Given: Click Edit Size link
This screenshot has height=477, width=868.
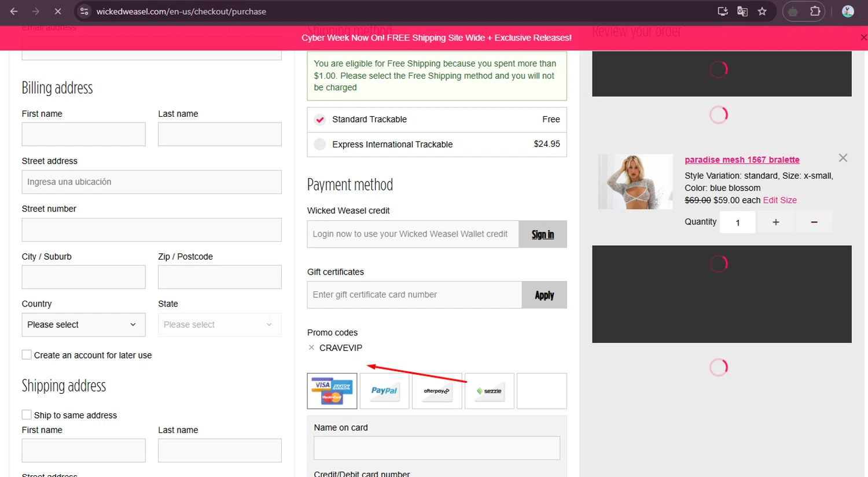Looking at the screenshot, I should pyautogui.click(x=780, y=200).
